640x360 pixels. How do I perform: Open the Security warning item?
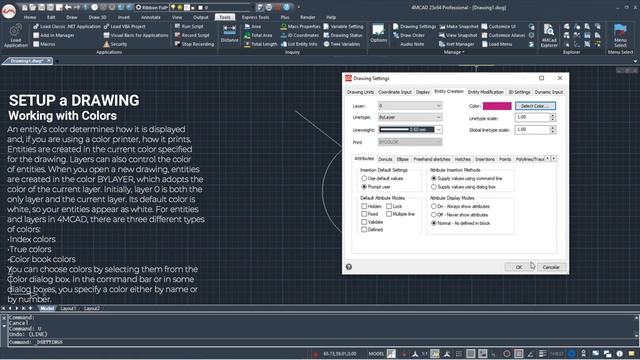[x=116, y=44]
